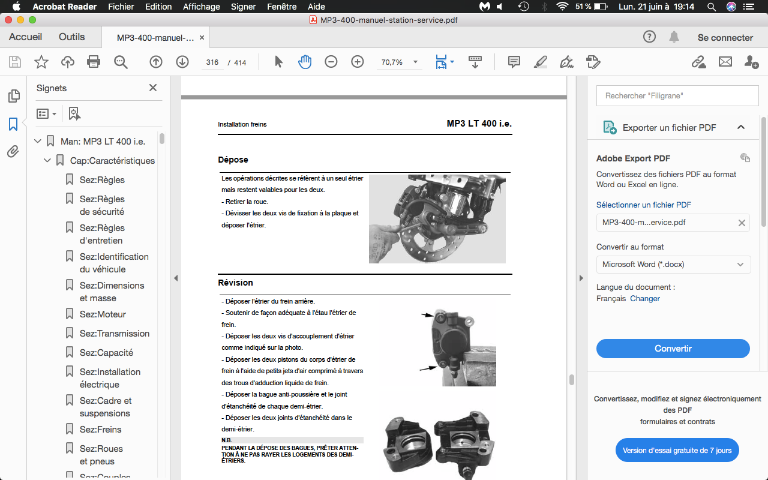Image resolution: width=768 pixels, height=480 pixels.
Task: Share a link to the file
Action: point(698,62)
